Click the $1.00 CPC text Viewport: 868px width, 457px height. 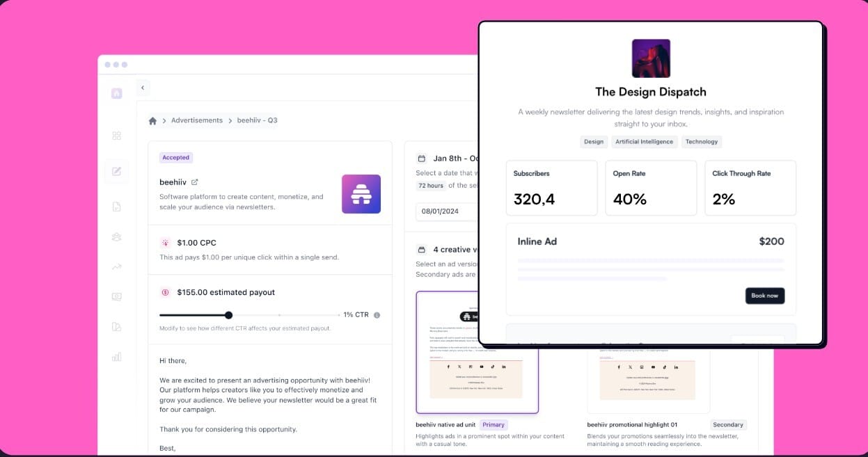click(x=196, y=243)
